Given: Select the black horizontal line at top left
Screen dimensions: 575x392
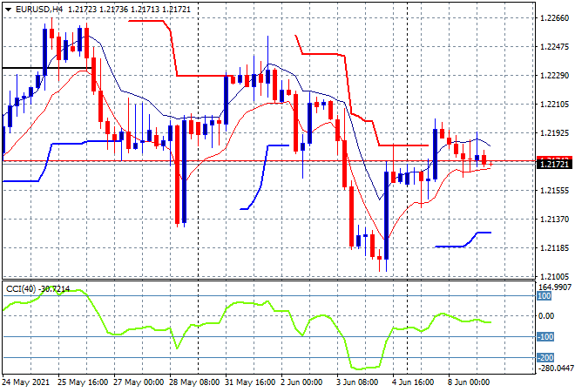Looking at the screenshot, I should 46,68.
